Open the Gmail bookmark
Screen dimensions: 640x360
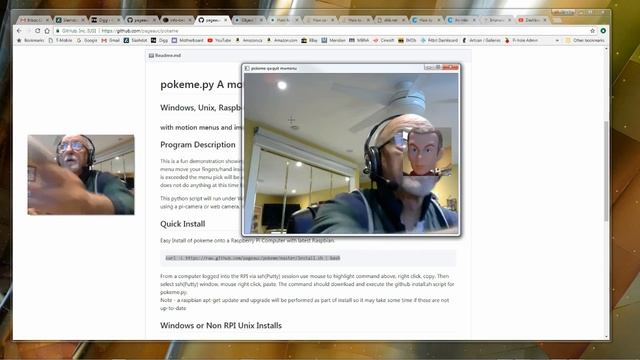(111, 40)
